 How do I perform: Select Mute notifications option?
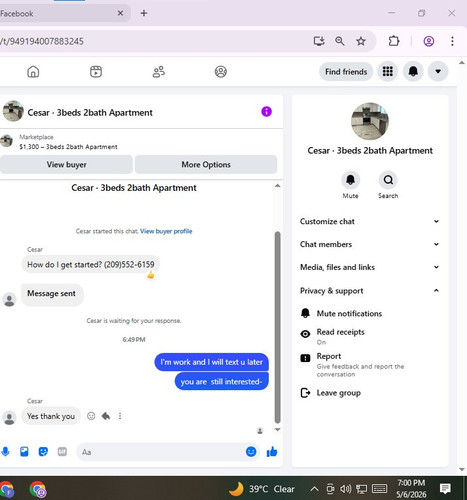tap(369, 314)
